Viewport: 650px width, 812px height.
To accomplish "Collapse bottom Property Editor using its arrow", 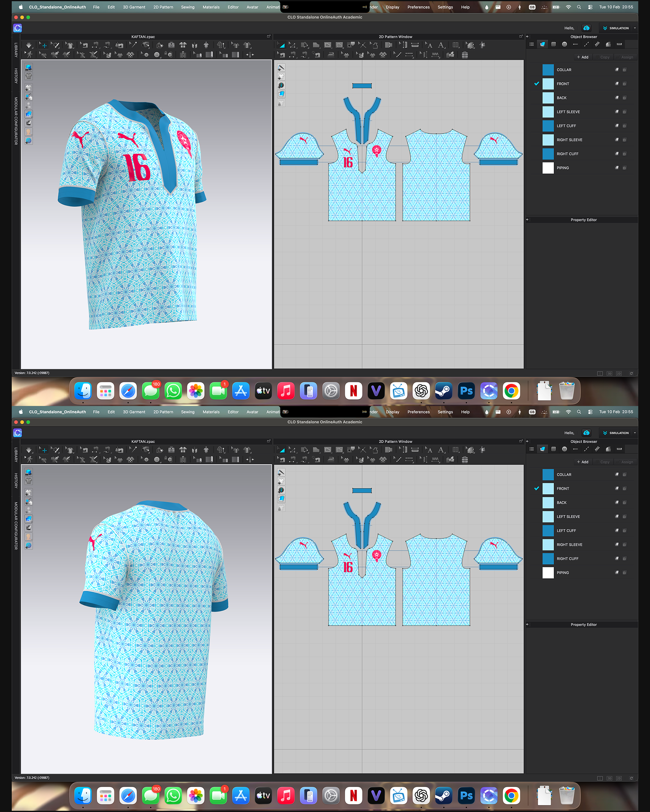I will (527, 625).
